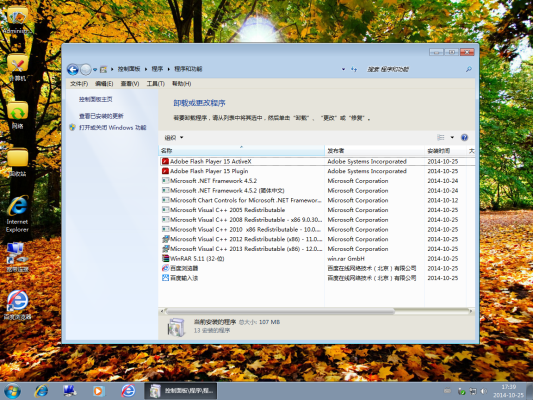Click the 百度输入法 list icon
This screenshot has height=400, width=533.
tap(165, 278)
